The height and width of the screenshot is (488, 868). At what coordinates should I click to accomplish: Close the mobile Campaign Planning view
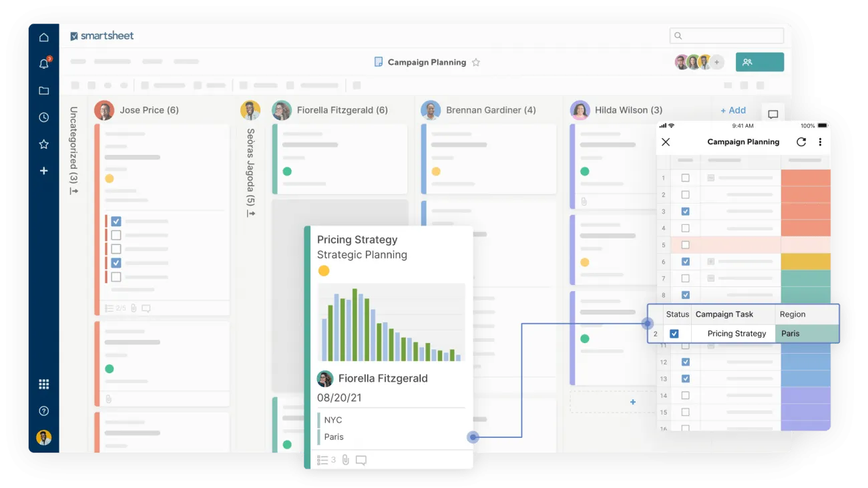(666, 142)
